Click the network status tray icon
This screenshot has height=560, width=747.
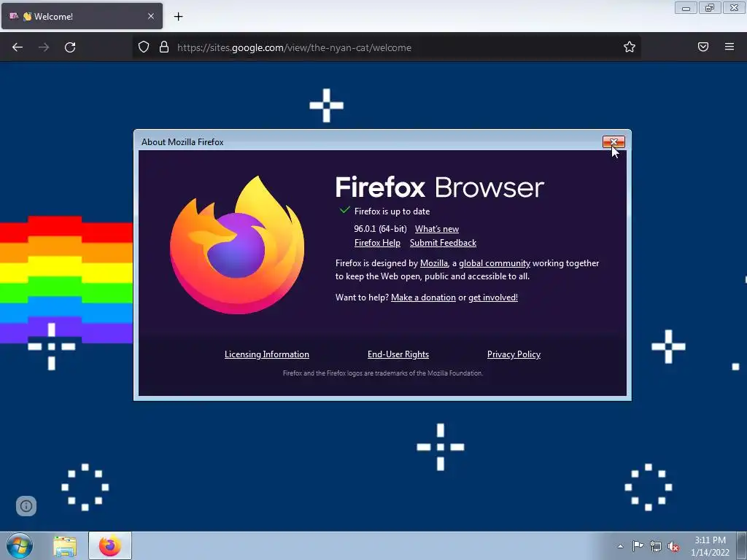tap(656, 547)
